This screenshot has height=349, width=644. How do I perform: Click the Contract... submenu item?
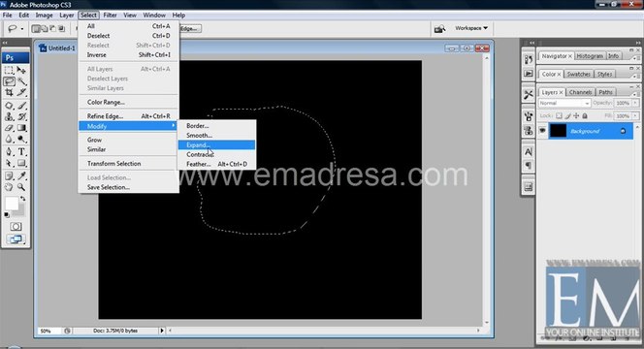coord(216,154)
